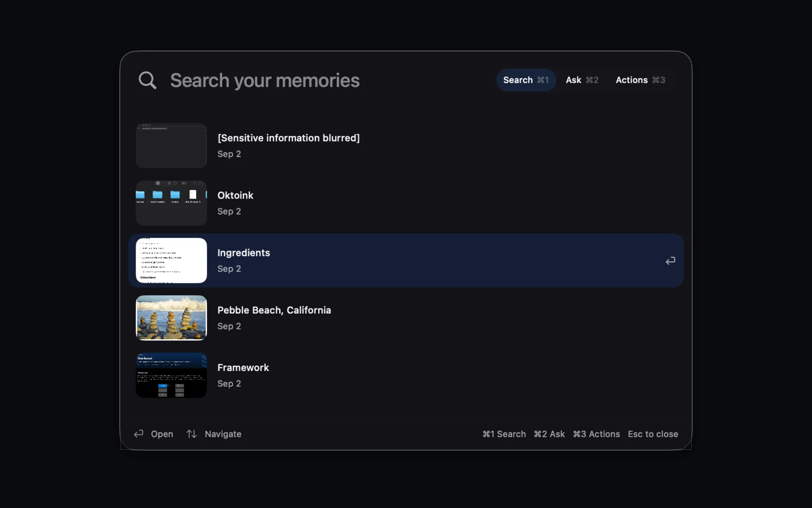
Task: Open the Framework memory
Action: (x=406, y=375)
